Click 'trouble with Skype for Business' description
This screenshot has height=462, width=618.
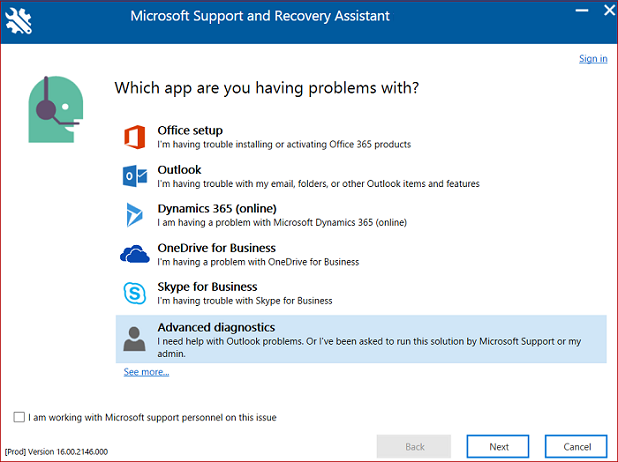[245, 301]
